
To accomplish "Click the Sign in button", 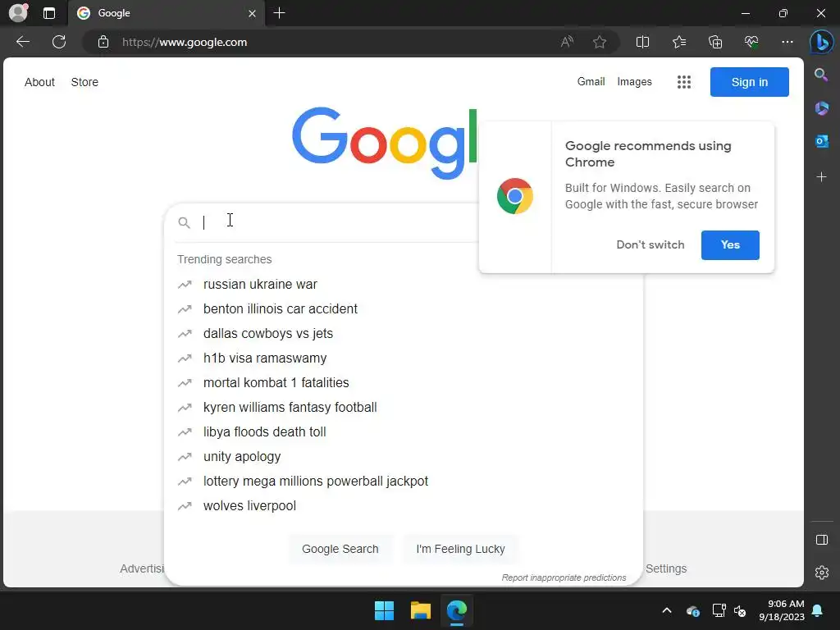I will pos(749,82).
